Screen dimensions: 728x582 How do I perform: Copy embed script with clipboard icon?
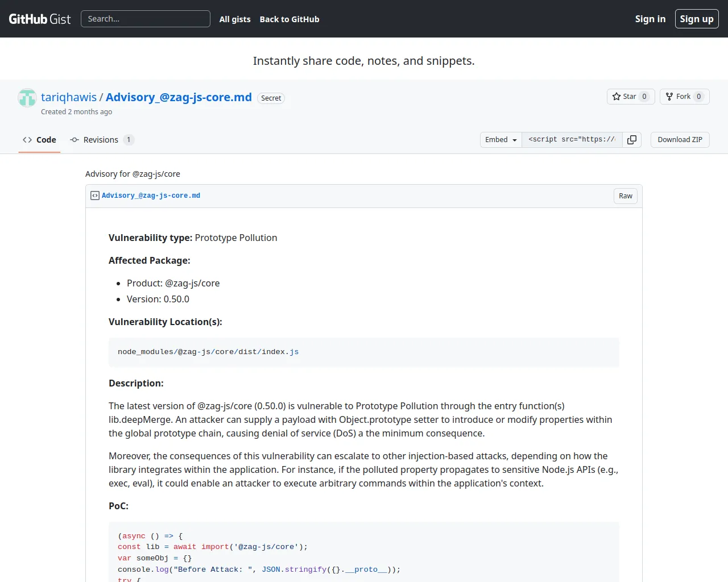(632, 140)
